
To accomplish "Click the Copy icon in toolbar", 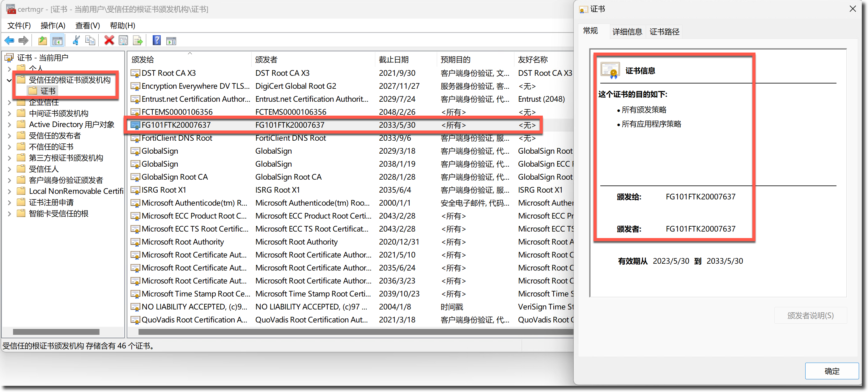I will coord(90,40).
